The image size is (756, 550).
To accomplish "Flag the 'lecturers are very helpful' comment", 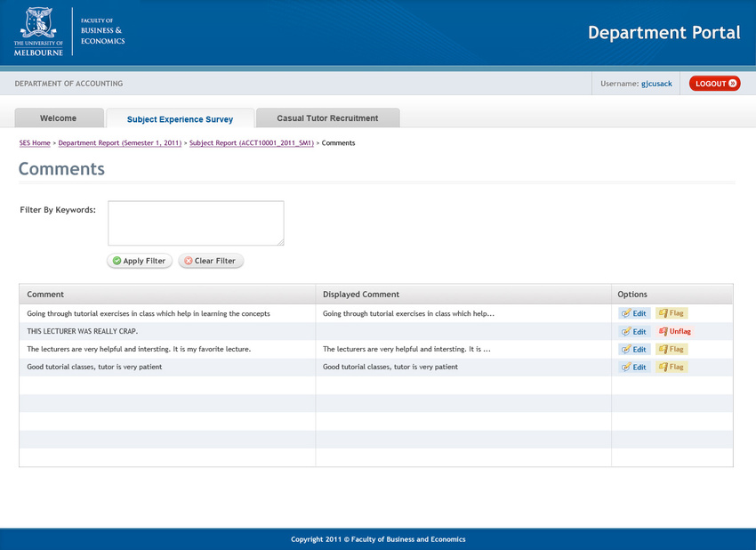I will (672, 349).
